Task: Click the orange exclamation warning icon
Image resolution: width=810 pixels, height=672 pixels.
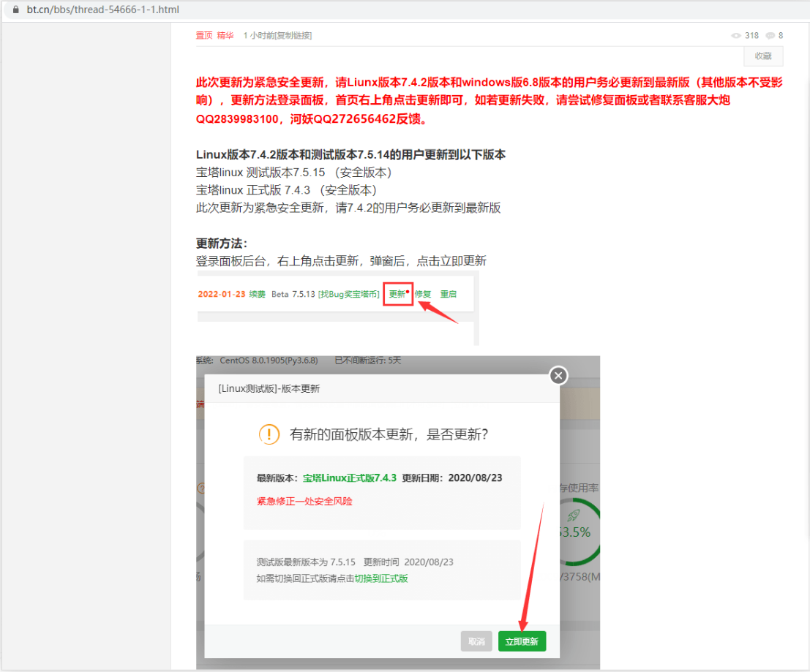Action: point(269,434)
